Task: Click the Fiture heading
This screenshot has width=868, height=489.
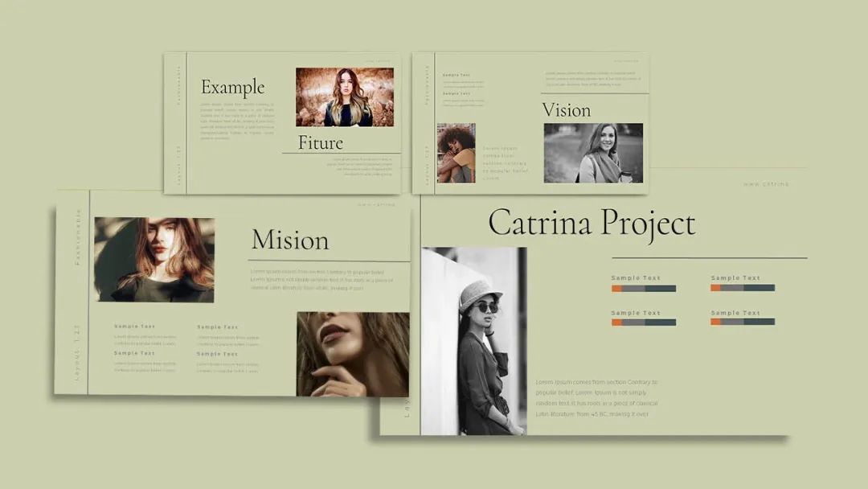Action: [321, 143]
